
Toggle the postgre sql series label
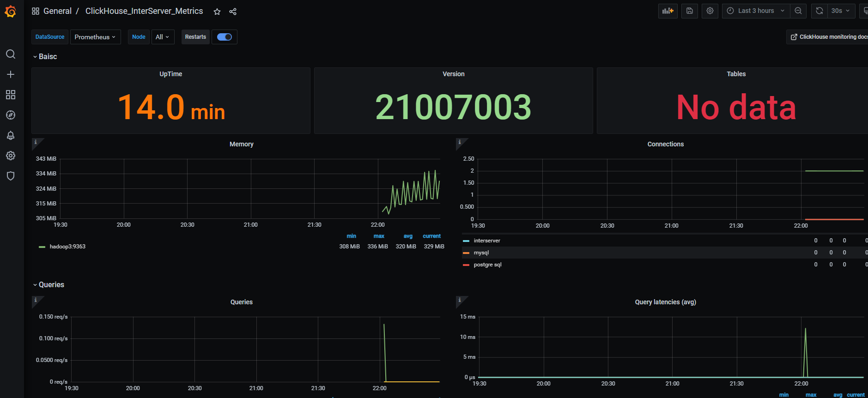487,265
